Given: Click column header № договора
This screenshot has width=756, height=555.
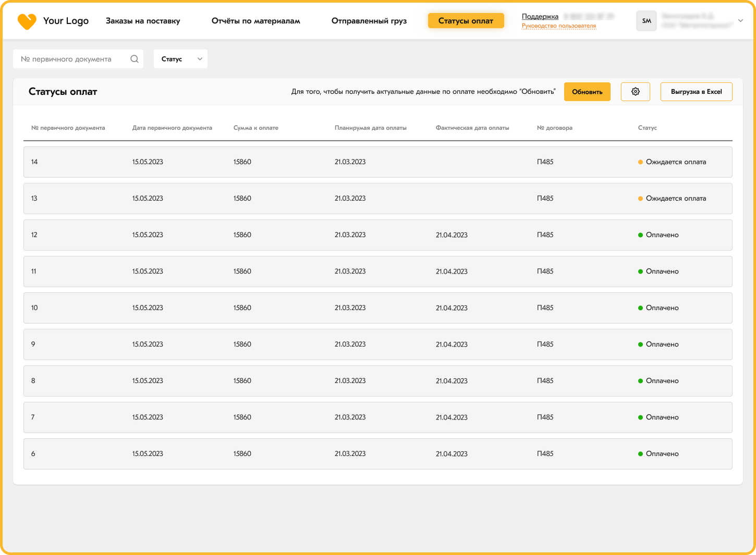Looking at the screenshot, I should (555, 128).
